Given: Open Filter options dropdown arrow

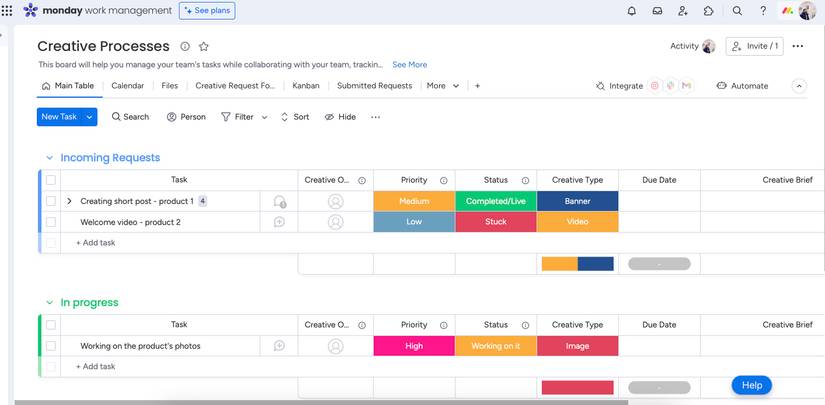Looking at the screenshot, I should click(265, 117).
